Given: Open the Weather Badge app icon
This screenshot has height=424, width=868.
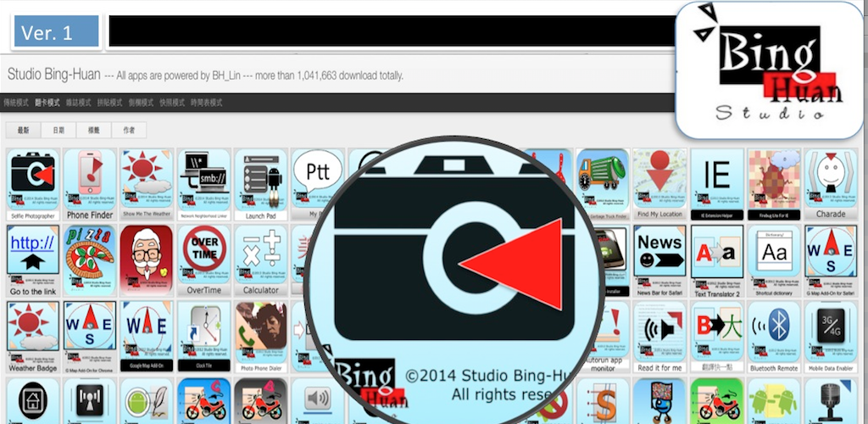Looking at the screenshot, I should click(x=33, y=338).
